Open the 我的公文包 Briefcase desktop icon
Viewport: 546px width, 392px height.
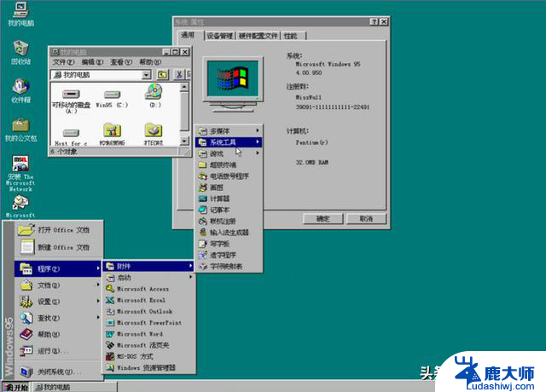[x=20, y=130]
